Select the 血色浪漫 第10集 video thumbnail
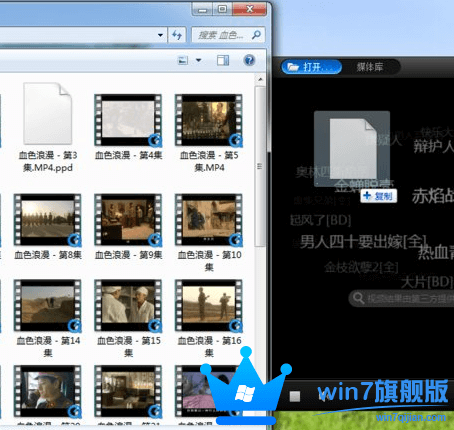This screenshot has width=454, height=430. coord(209,220)
